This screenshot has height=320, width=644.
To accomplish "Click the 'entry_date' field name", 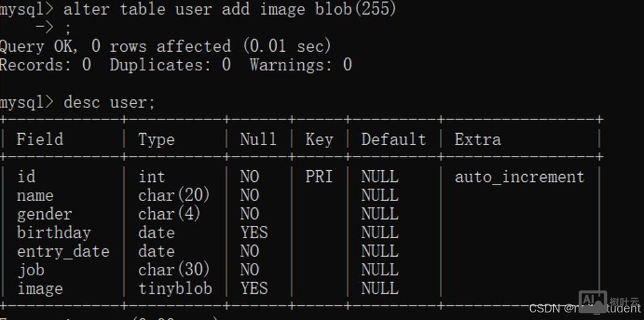I will pyautogui.click(x=63, y=252).
